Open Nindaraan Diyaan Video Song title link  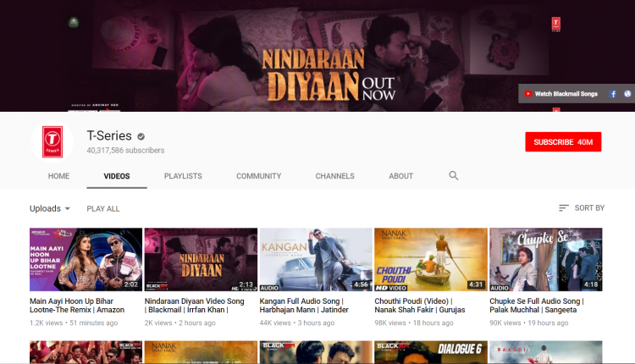195,306
